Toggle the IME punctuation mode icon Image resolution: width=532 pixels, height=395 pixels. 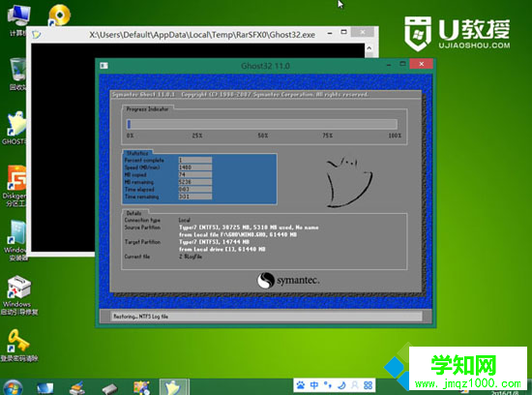(327, 385)
